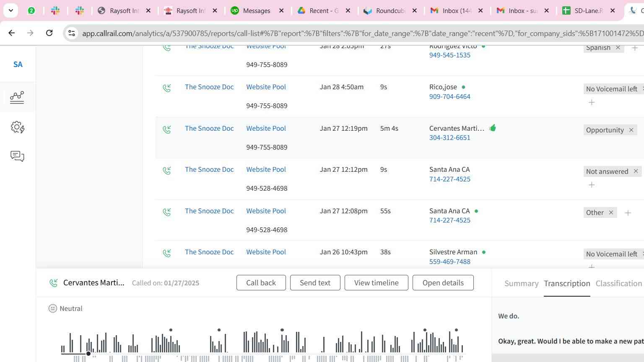This screenshot has width=644, height=362.
Task: Click inbound call icon for Silvestre Arman row
Action: (x=167, y=253)
